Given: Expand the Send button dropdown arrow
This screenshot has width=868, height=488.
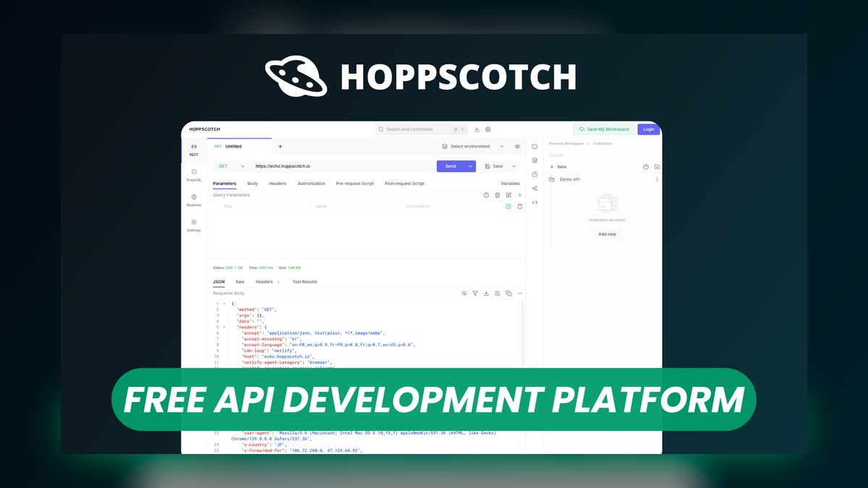Looking at the screenshot, I should coord(470,166).
